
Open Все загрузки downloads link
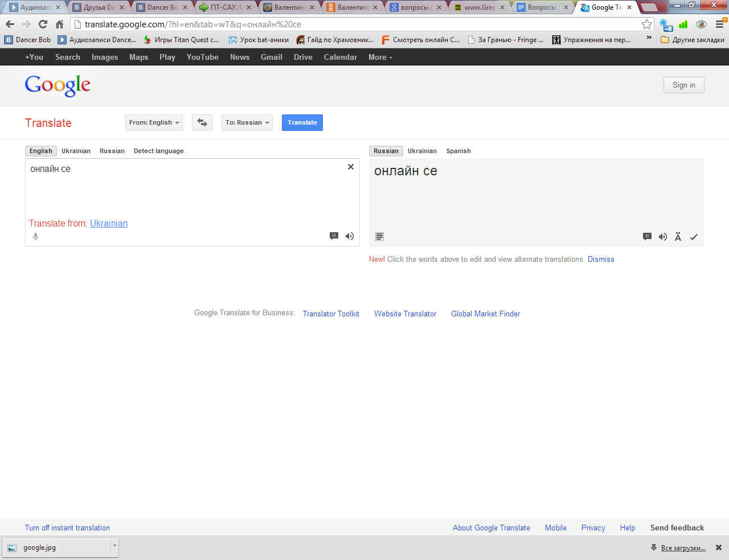683,548
